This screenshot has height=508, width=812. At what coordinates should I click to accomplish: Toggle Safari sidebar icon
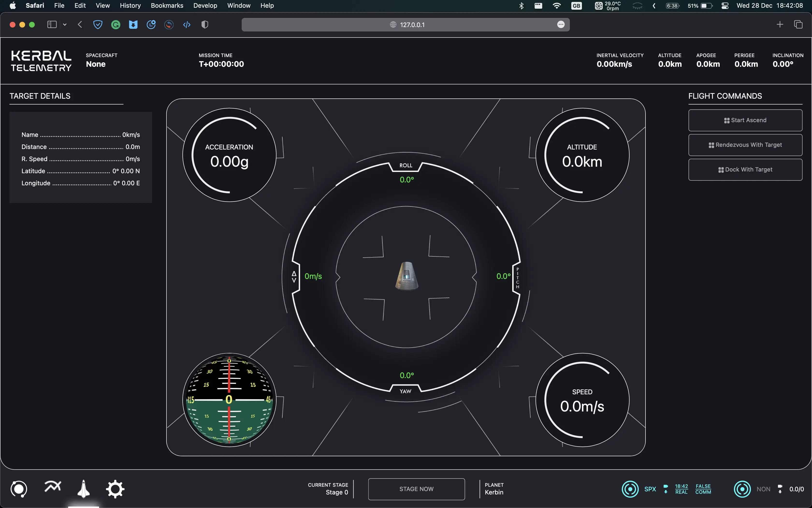(x=52, y=24)
